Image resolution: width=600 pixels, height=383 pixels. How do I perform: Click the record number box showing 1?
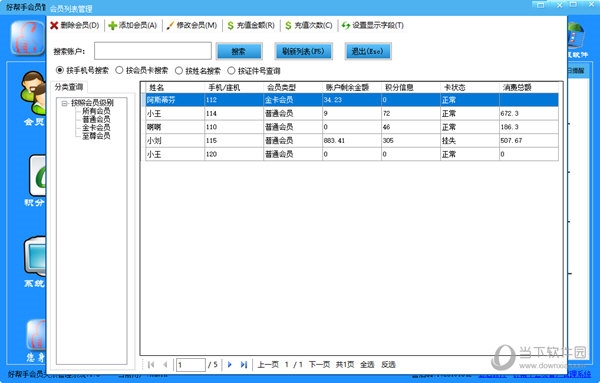(191, 365)
